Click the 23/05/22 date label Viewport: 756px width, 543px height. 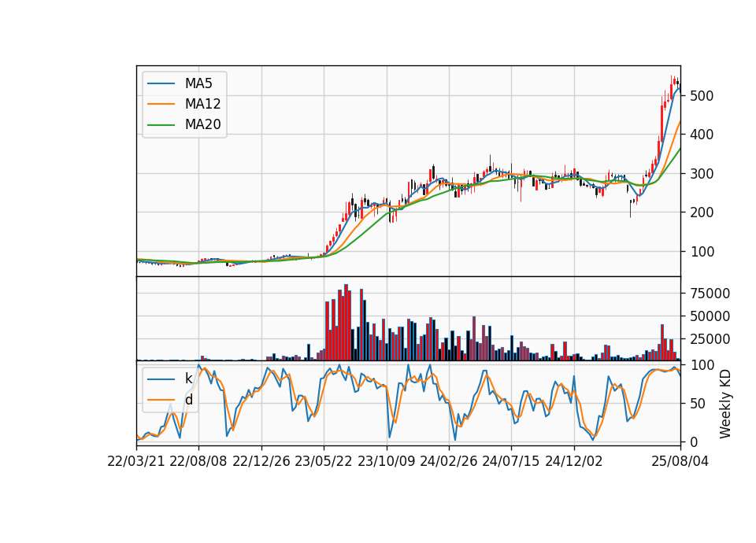click(324, 461)
